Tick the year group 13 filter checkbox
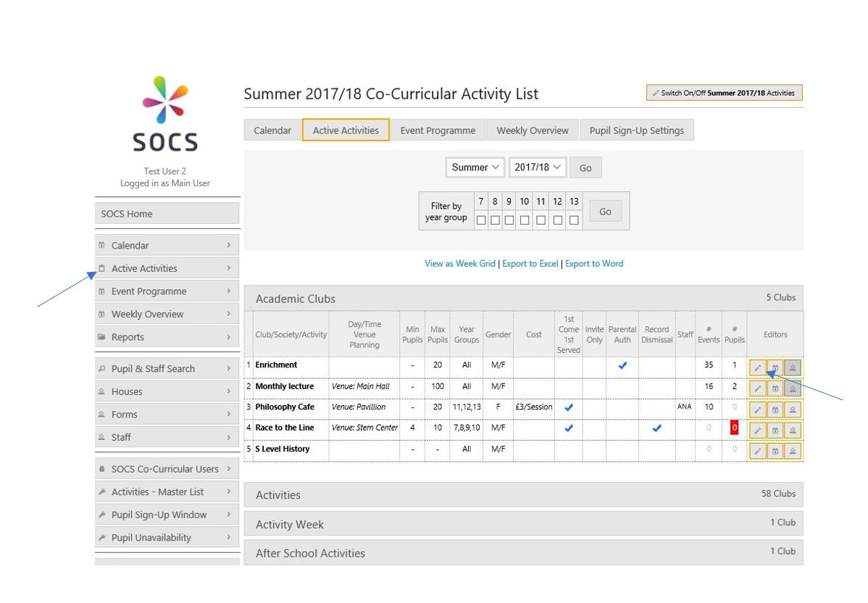This screenshot has width=868, height=603. click(574, 220)
